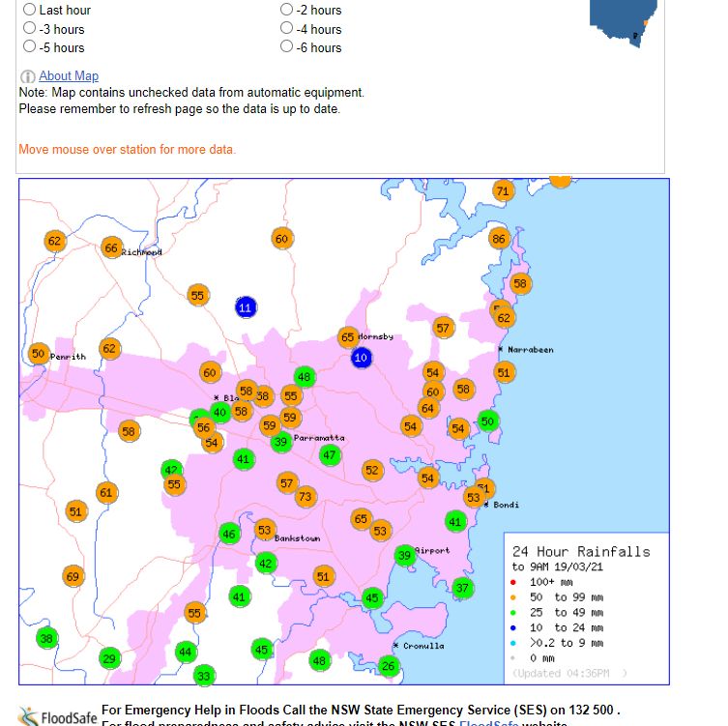The height and width of the screenshot is (726, 728).
Task: Click the red 100+ mm legend dot
Action: point(513,582)
